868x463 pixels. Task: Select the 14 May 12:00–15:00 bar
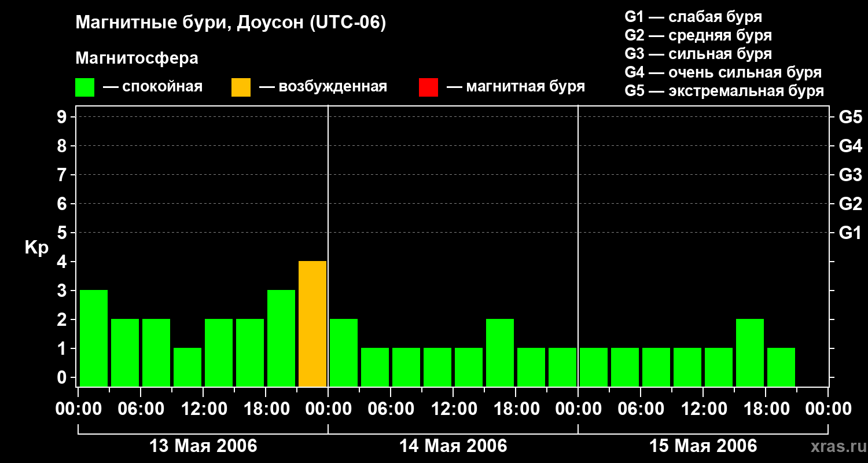pyautogui.click(x=469, y=367)
